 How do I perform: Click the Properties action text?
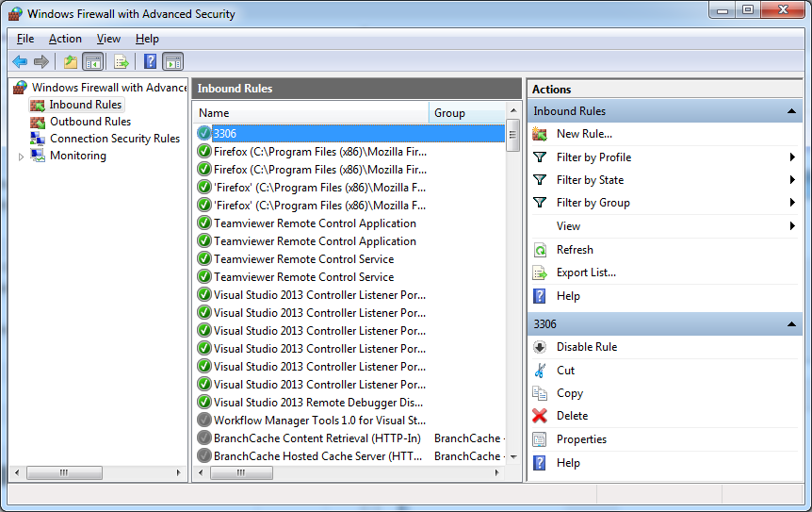(581, 439)
